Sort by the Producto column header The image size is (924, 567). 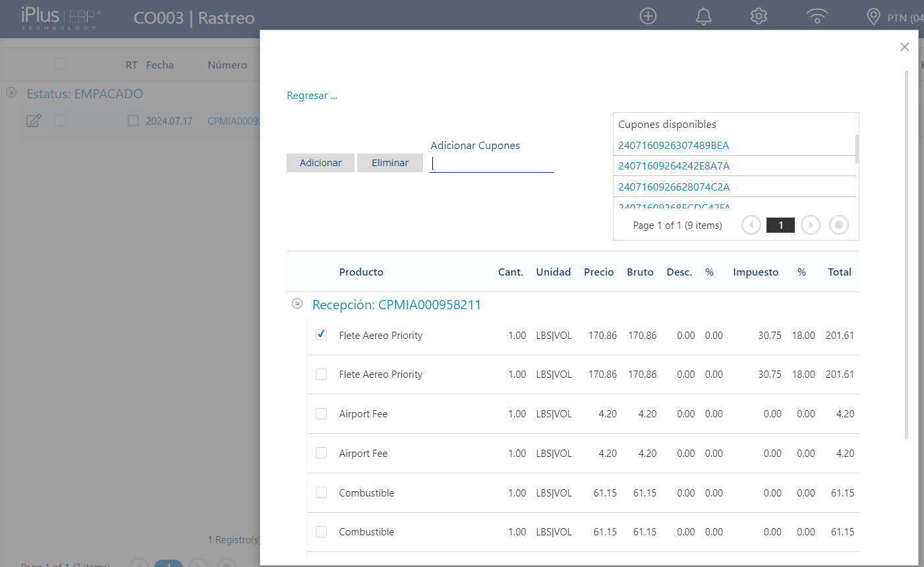[361, 272]
